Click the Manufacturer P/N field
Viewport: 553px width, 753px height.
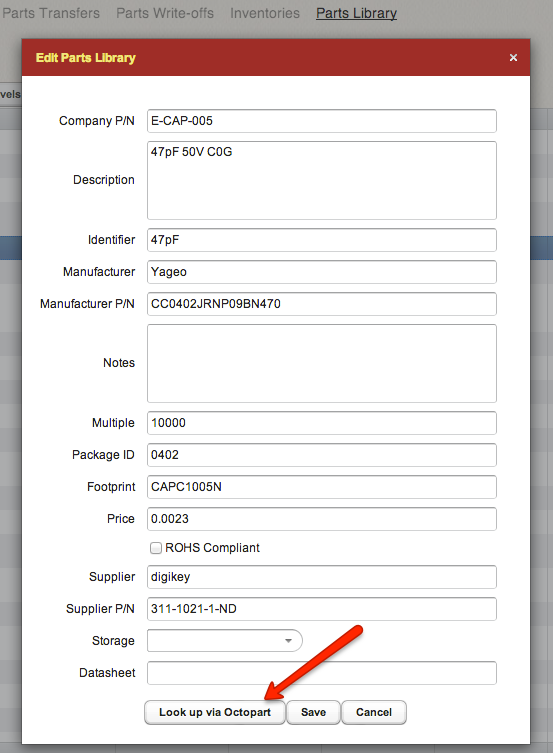(322, 304)
